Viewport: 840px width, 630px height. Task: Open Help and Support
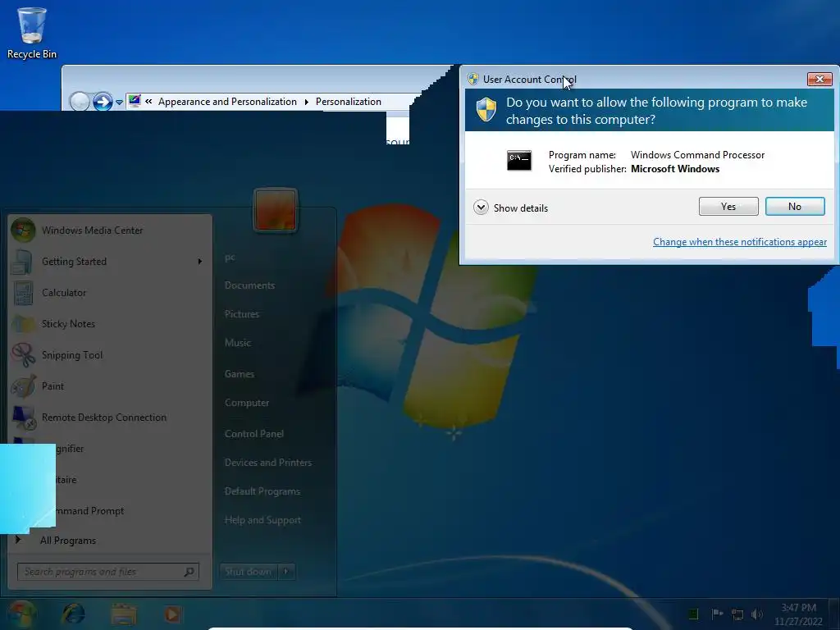pyautogui.click(x=262, y=520)
